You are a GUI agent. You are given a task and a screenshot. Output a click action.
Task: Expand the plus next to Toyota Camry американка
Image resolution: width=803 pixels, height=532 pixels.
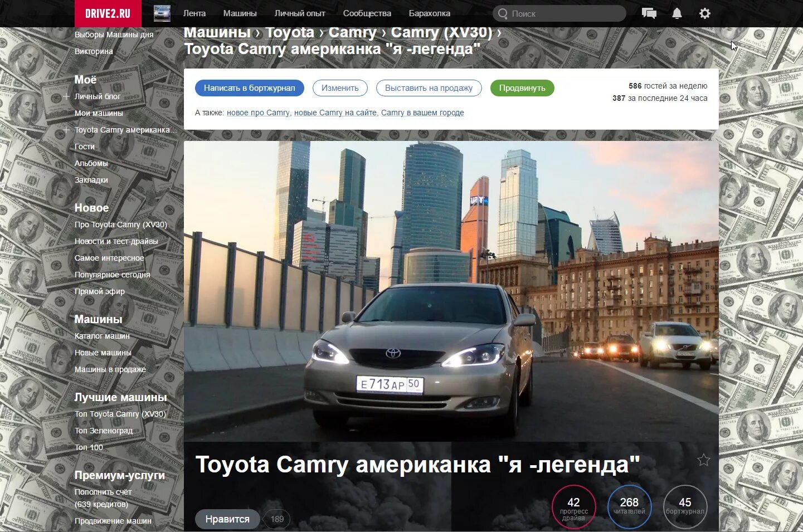(x=65, y=130)
